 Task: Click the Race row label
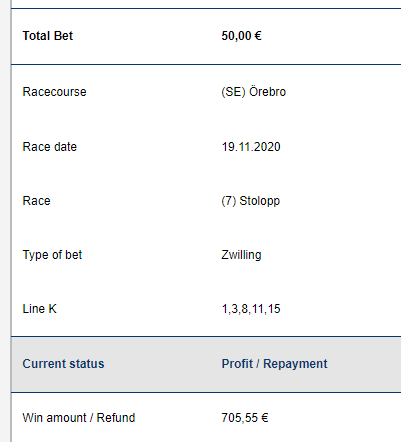pos(36,201)
